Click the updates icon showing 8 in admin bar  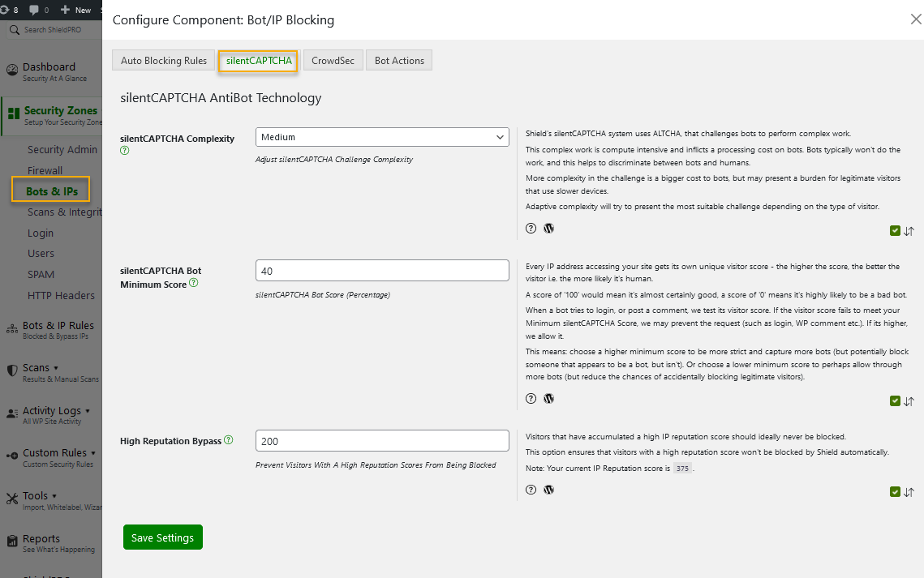[x=5, y=10]
